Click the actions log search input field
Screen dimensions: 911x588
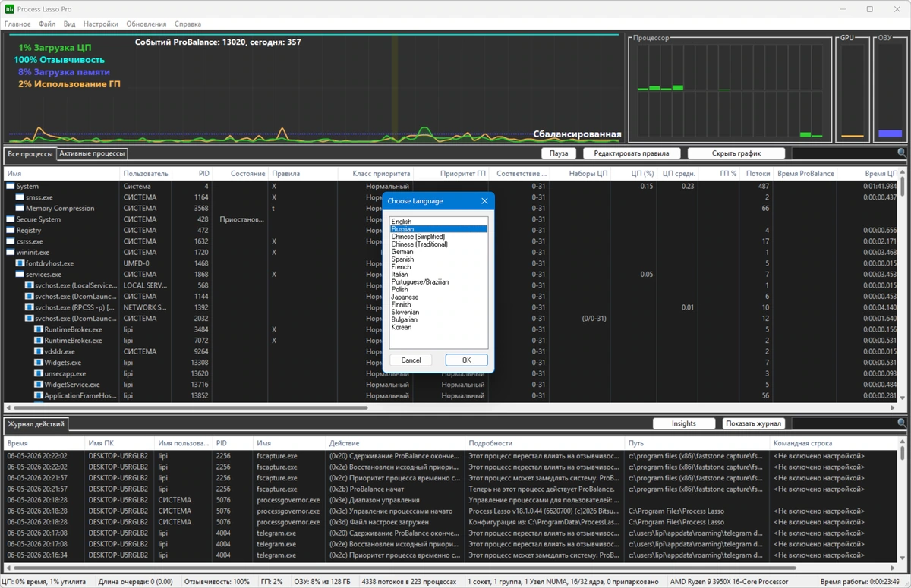(843, 423)
